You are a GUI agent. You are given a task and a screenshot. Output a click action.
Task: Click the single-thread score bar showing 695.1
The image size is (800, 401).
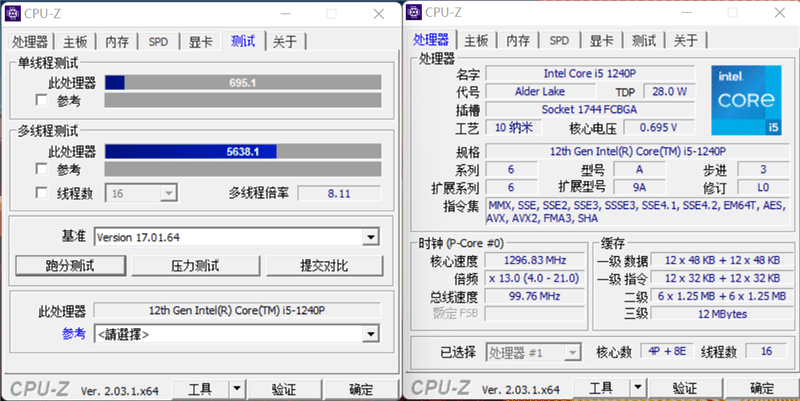coord(243,83)
